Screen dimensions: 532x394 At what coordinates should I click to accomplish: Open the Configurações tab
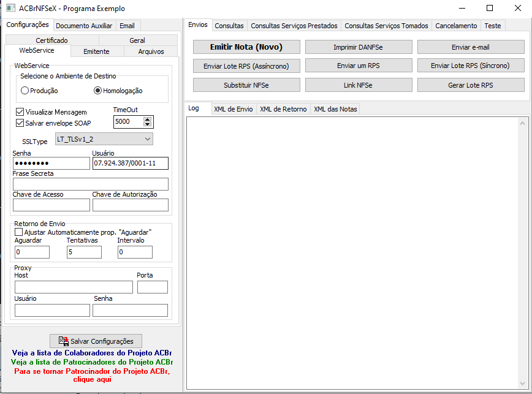click(28, 25)
